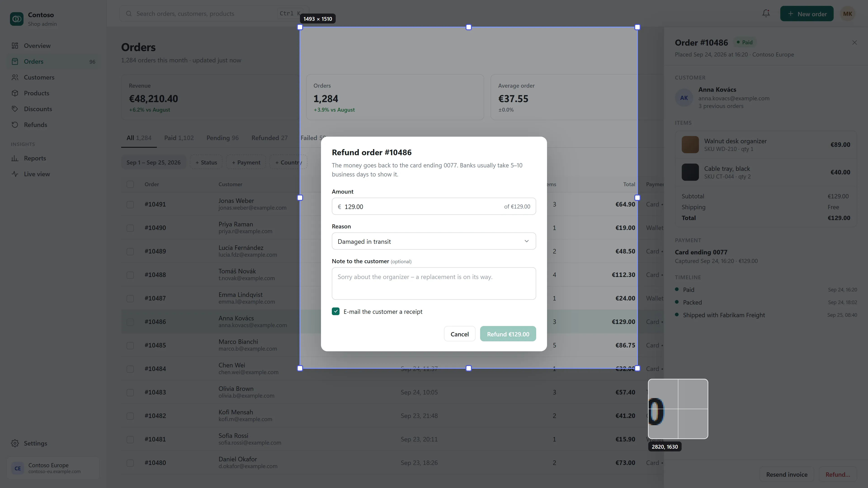Click the Walnut desk organizer thumbnail
Viewport: 868px width, 488px height.
[690, 145]
